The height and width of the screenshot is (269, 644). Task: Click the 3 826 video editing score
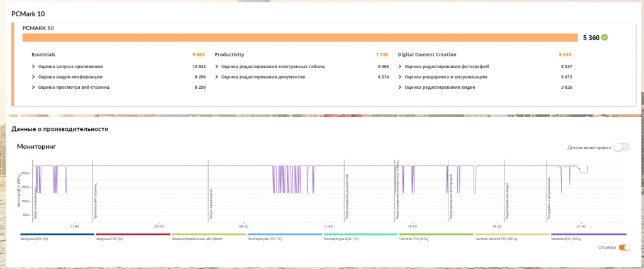567,87
